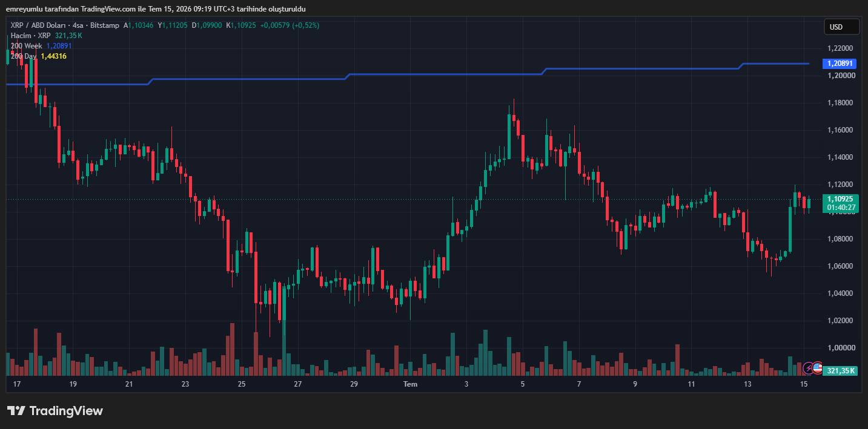This screenshot has height=429, width=868.
Task: Click the 321,35 K volume legend value
Action: pos(68,36)
